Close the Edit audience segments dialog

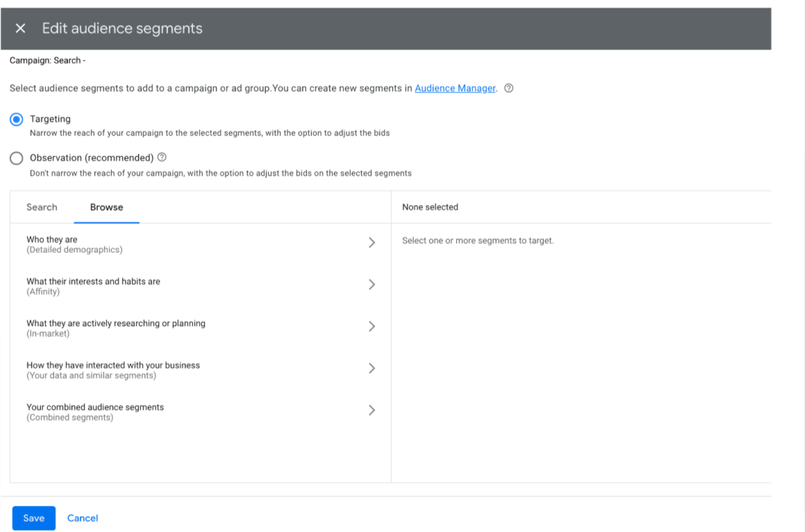[21, 28]
